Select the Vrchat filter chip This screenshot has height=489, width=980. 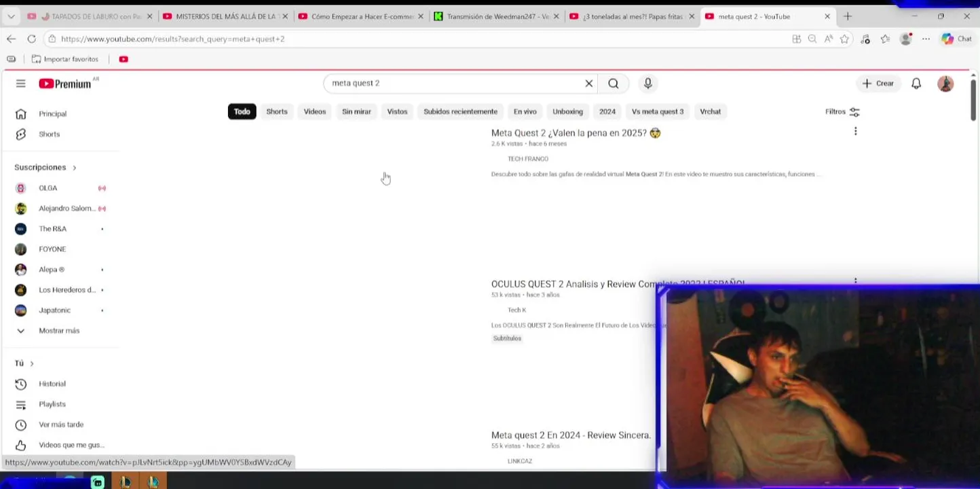tap(711, 111)
